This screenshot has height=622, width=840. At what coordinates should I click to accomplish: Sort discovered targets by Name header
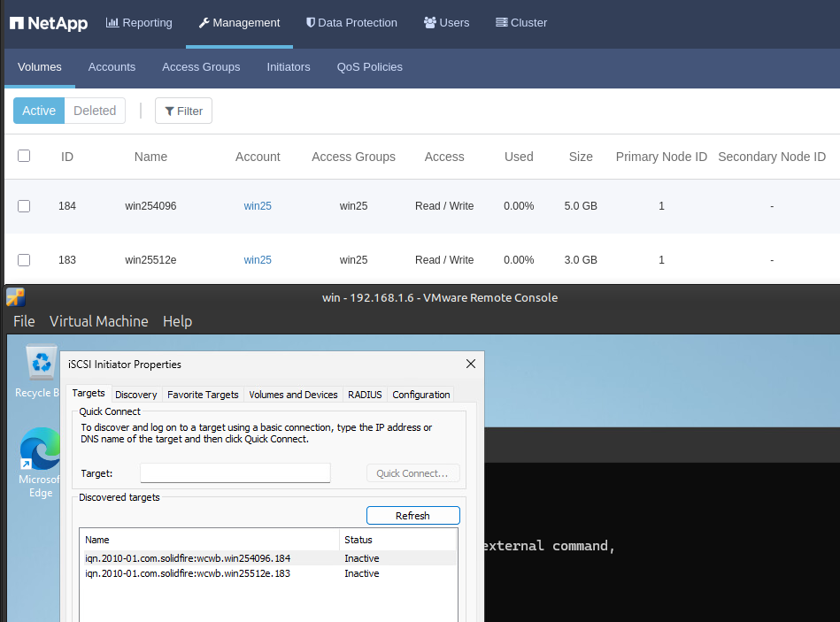pos(210,540)
